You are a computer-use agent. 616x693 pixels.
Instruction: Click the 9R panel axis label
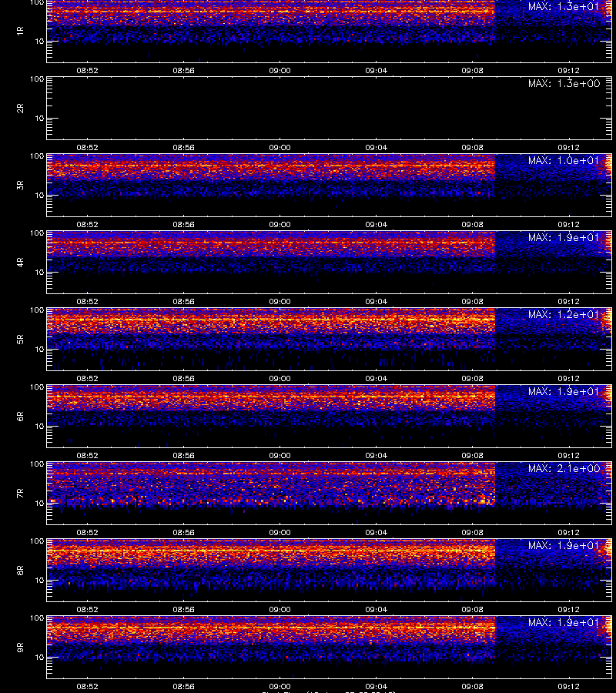tap(20, 648)
